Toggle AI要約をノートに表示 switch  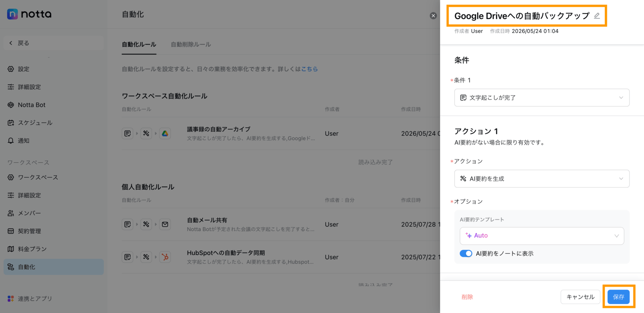point(466,253)
